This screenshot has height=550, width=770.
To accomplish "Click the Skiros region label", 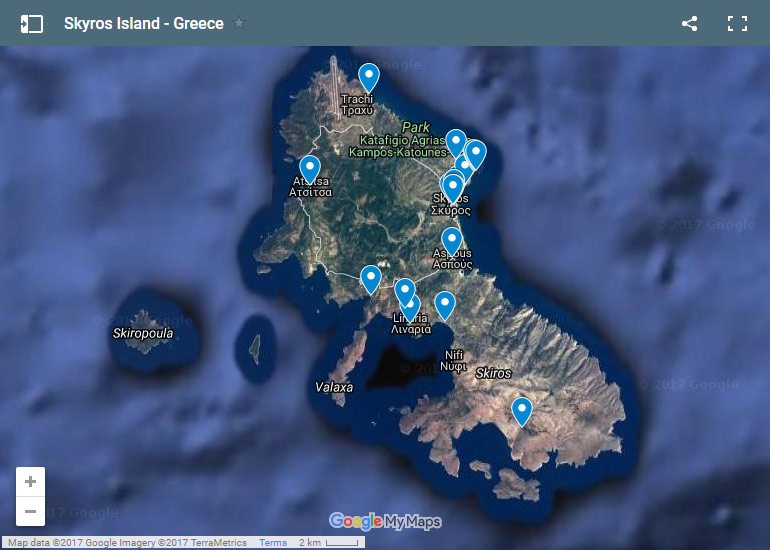I will [x=494, y=373].
